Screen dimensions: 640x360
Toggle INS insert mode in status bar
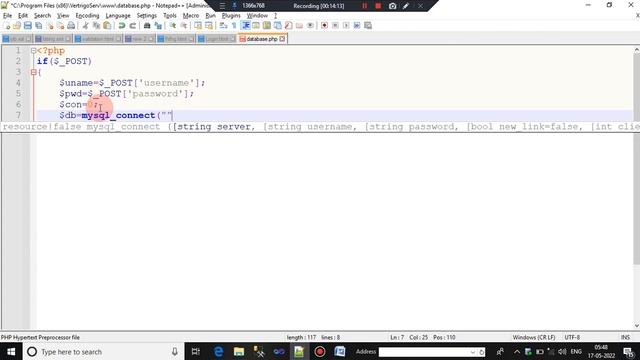tap(625, 338)
